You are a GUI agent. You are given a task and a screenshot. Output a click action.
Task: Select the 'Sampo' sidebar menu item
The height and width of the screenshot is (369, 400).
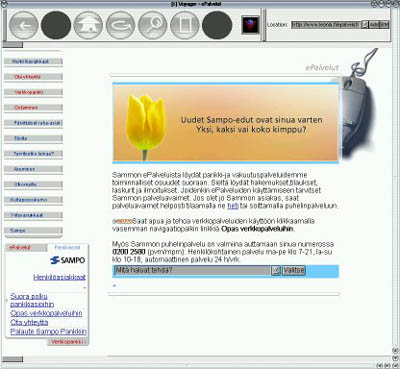coord(33,230)
